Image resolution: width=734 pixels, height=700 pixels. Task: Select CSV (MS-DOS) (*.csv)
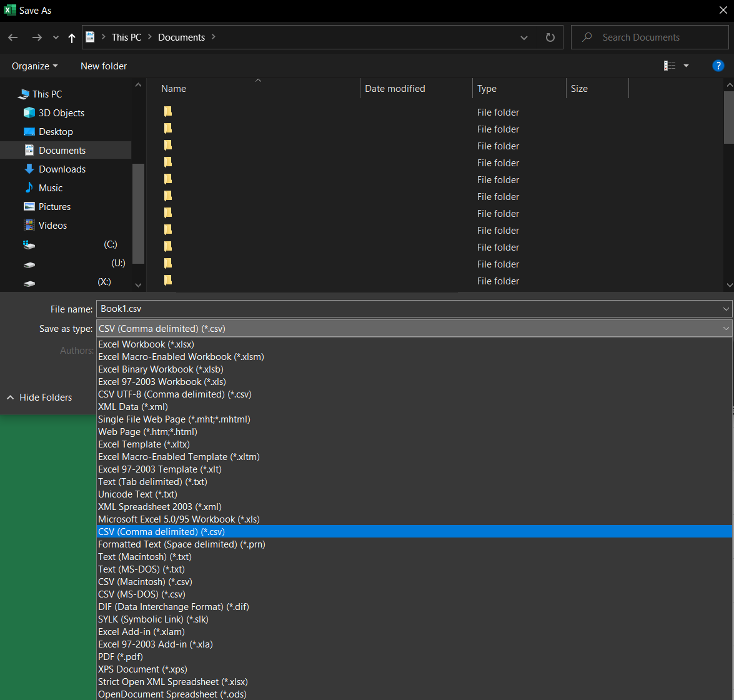414,594
